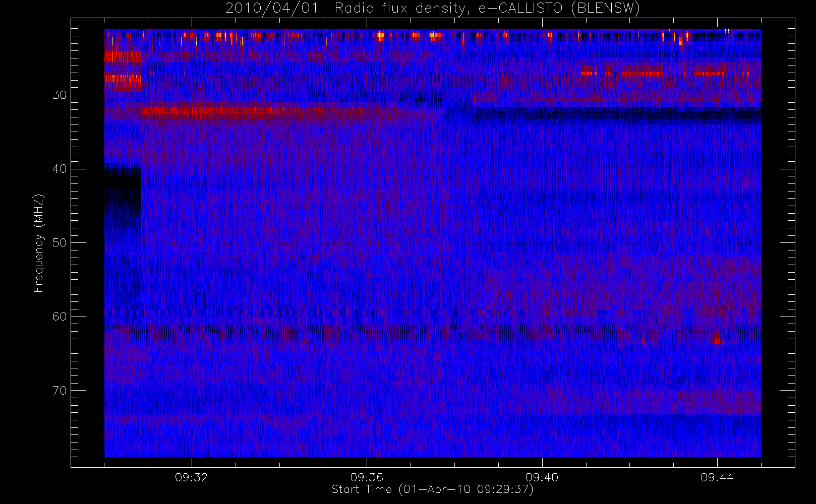Image resolution: width=816 pixels, height=504 pixels.
Task: Click the 40 frequency tick label
Action: click(x=60, y=169)
